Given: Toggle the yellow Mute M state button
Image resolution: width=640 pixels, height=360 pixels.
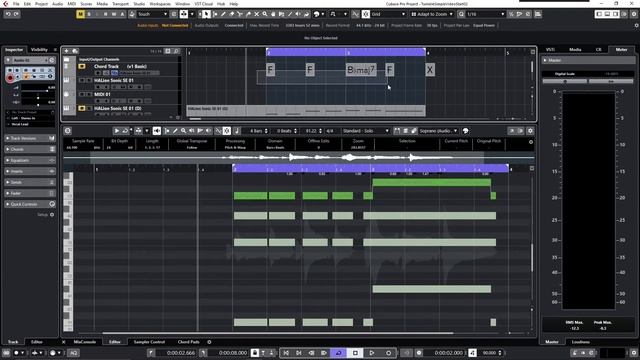Looking at the screenshot, I should tap(80, 14).
